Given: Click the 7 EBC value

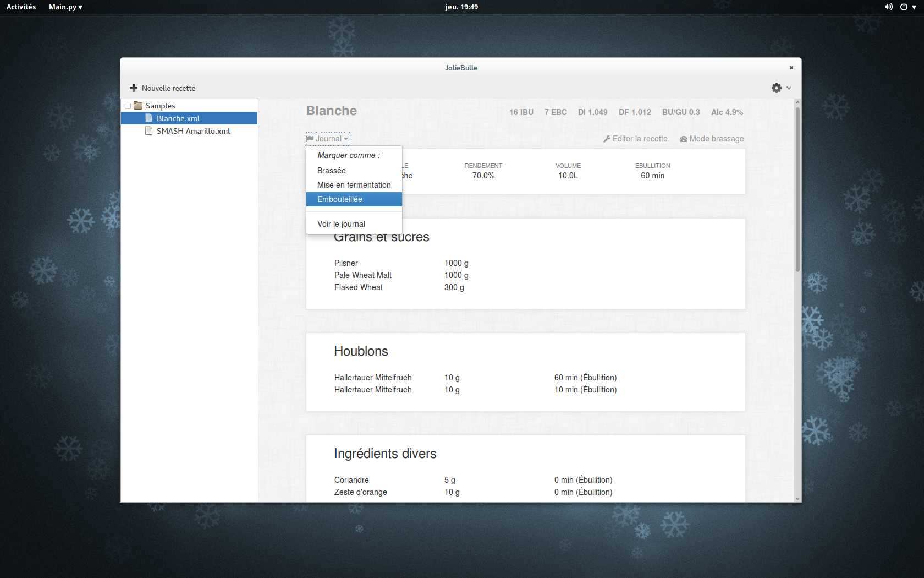Looking at the screenshot, I should point(555,112).
